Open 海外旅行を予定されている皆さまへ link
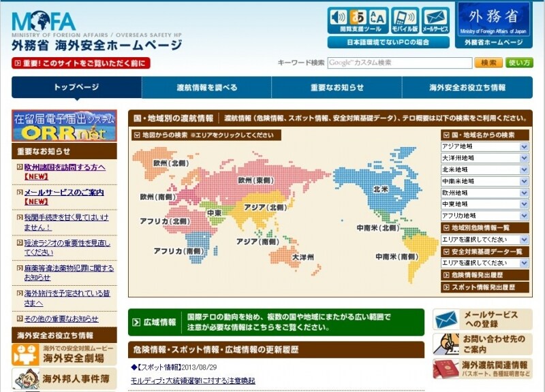The image size is (545, 392). (x=67, y=298)
